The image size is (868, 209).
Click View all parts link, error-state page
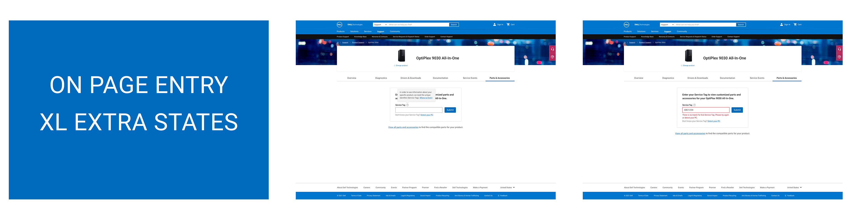pyautogui.click(x=690, y=134)
